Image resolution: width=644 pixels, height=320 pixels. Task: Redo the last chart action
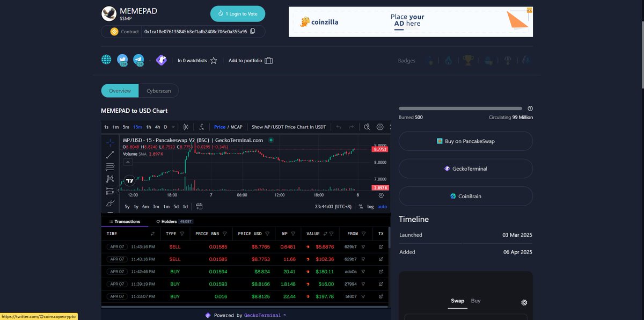352,127
